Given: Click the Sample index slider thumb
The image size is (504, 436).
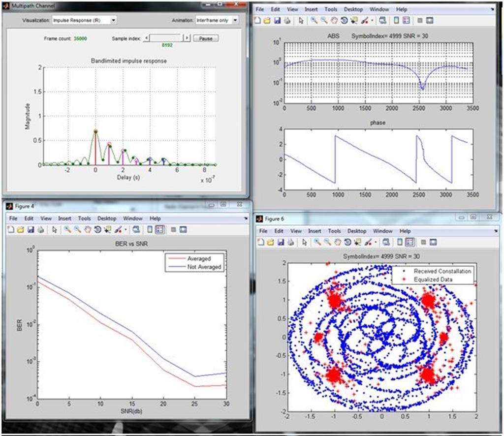Looking at the screenshot, I should 165,38.
